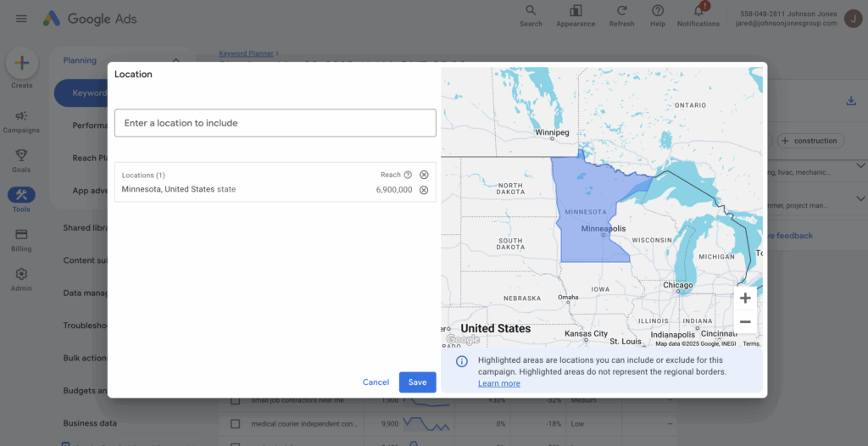Open the Appearance settings icon
The width and height of the screenshot is (868, 446).
(576, 16)
